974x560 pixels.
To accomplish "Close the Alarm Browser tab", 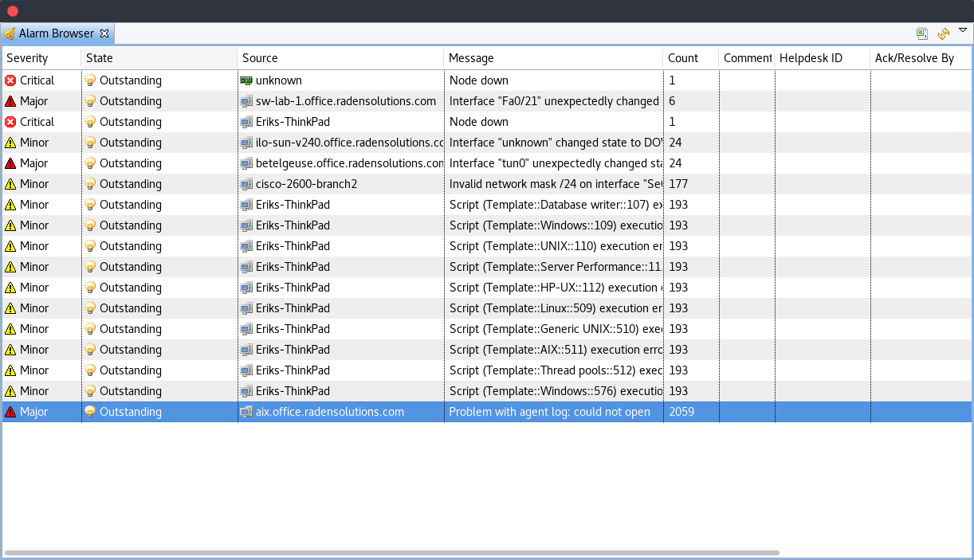I will coord(104,33).
